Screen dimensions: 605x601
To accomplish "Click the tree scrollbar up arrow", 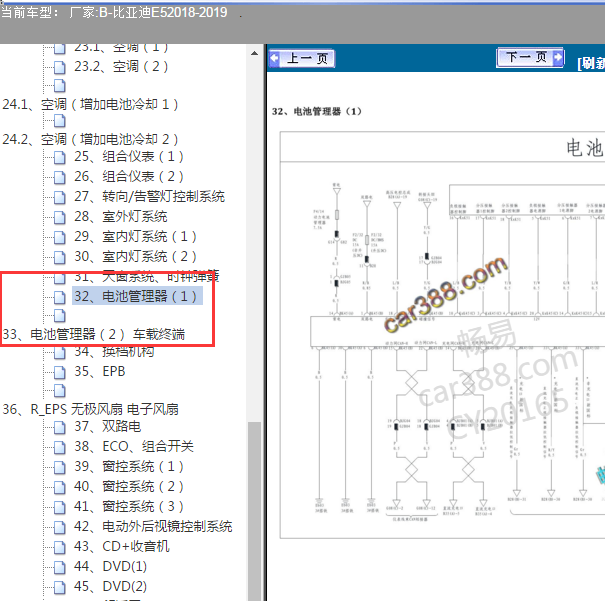I will [254, 53].
